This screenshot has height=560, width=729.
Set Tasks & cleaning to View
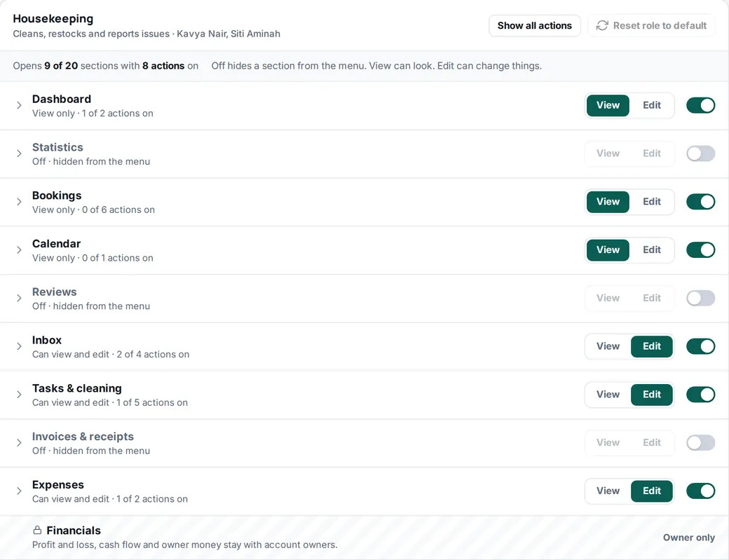[x=608, y=395]
